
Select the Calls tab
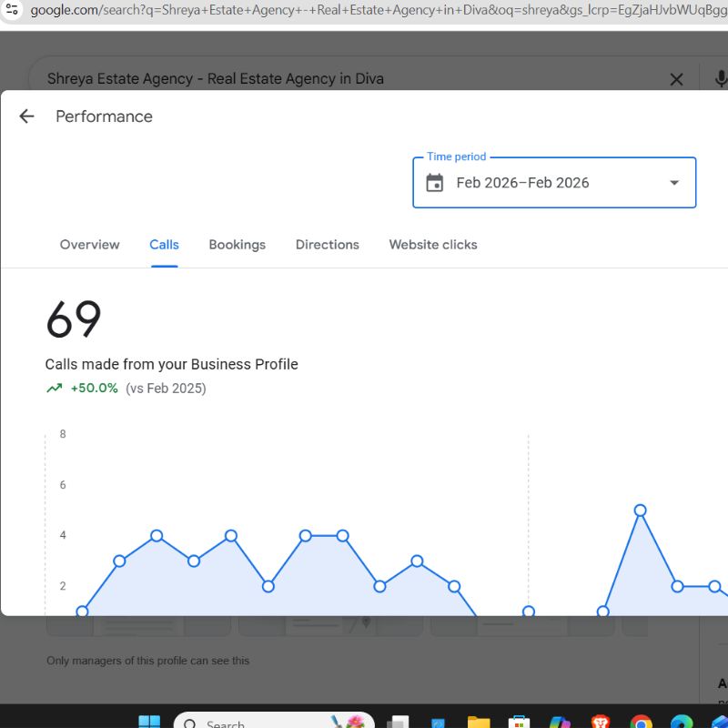click(164, 245)
